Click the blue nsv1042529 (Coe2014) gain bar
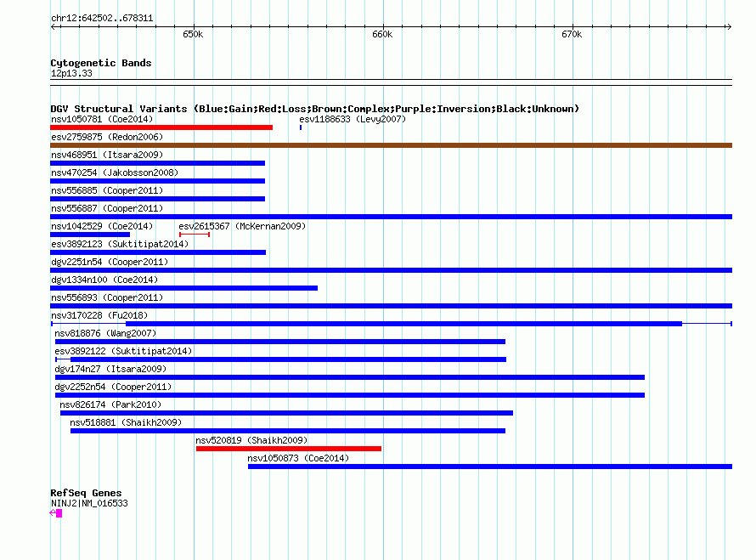Screen dimensions: 756x560 [90, 235]
